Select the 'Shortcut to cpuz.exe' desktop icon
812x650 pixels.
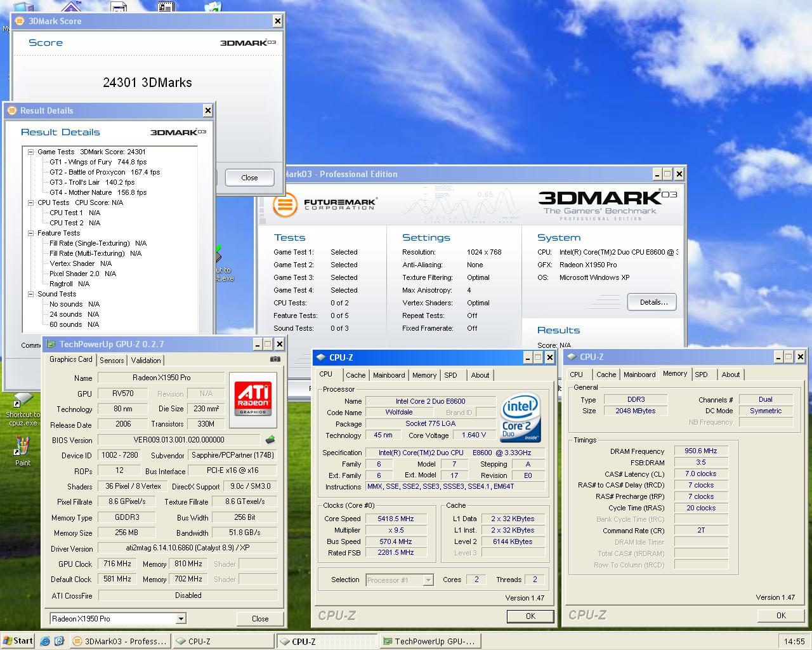click(x=23, y=409)
